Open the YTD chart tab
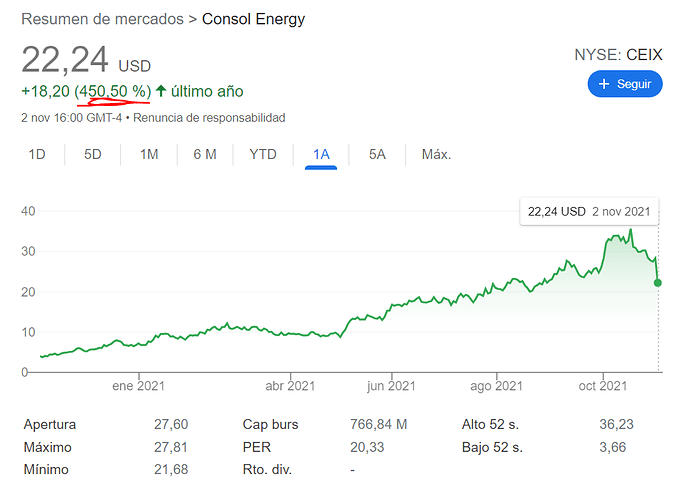 (263, 155)
